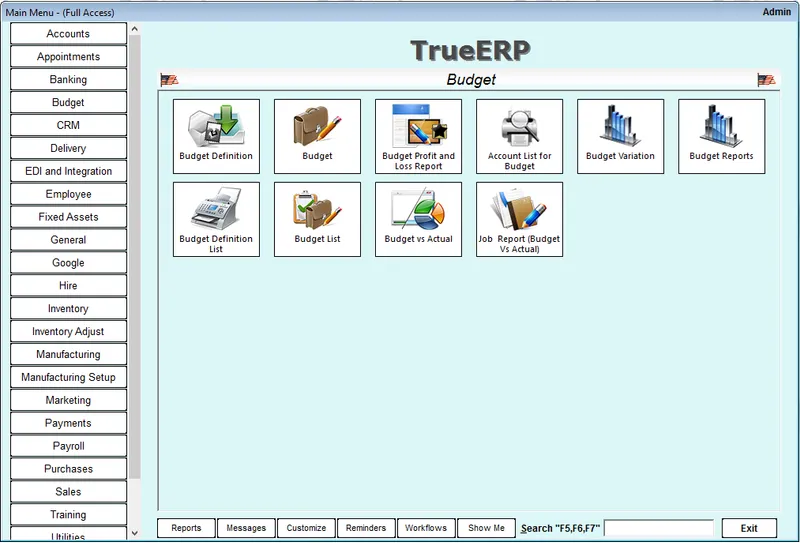Click the Workflows button

(426, 528)
